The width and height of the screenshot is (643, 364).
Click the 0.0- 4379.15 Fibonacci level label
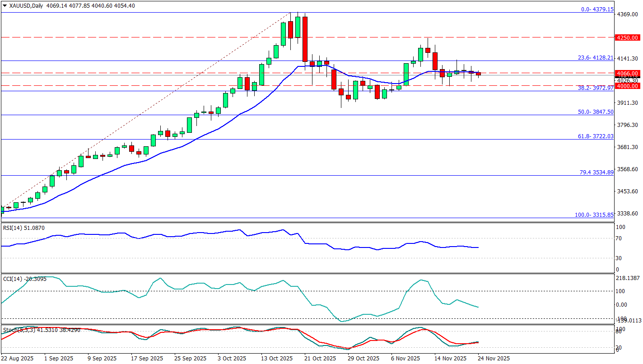pos(597,9)
